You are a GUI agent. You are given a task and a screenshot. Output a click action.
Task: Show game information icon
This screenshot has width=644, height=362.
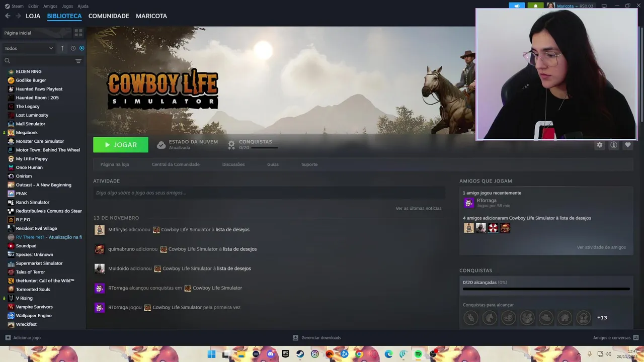613,145
